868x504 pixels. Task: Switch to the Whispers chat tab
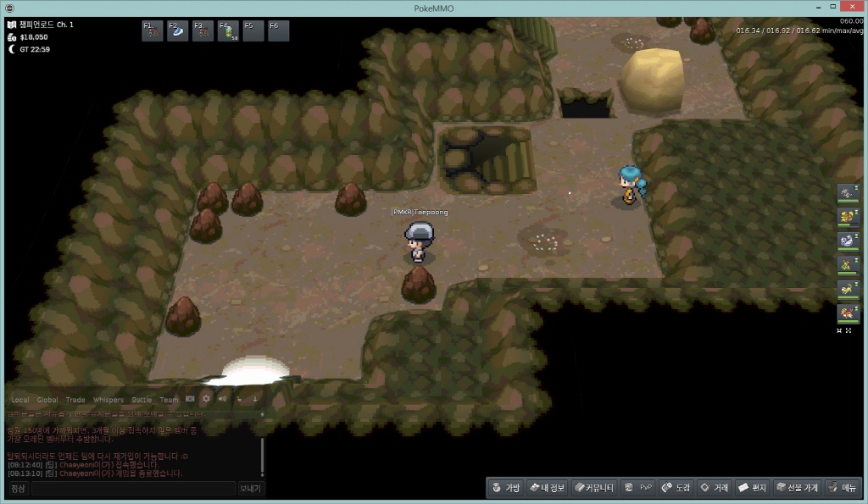coord(108,400)
